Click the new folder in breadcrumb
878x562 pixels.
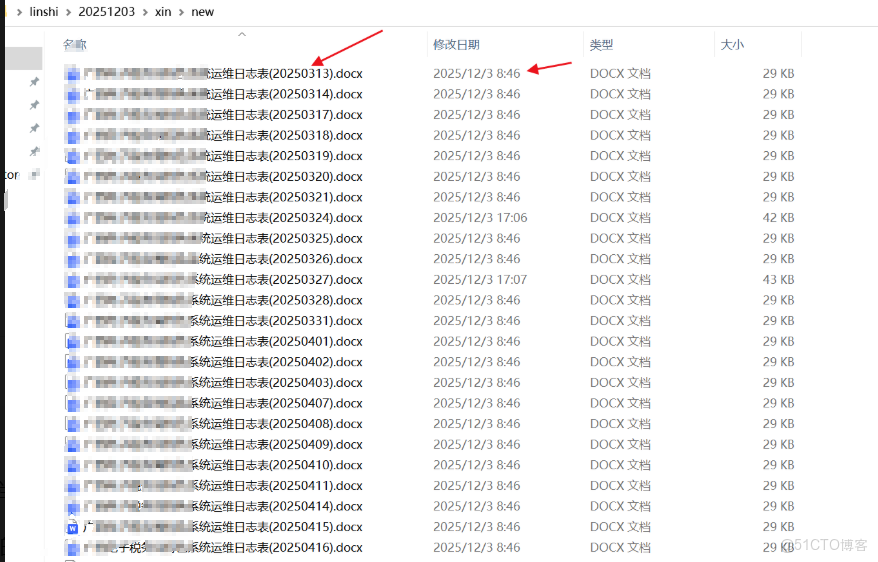click(202, 12)
